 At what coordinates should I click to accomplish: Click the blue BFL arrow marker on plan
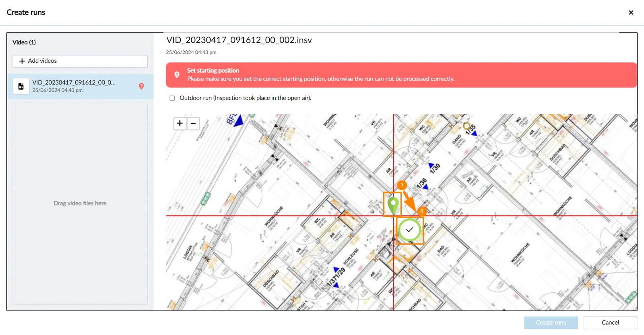point(239,121)
